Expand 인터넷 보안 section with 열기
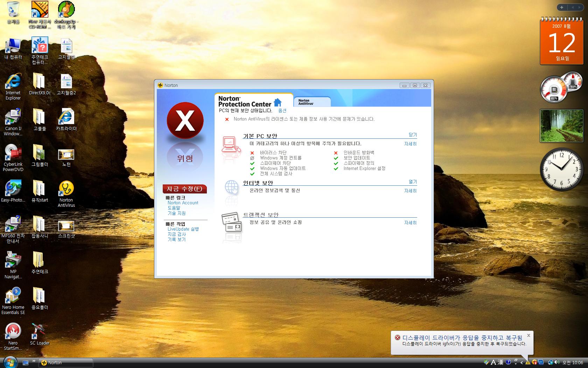 tap(413, 182)
